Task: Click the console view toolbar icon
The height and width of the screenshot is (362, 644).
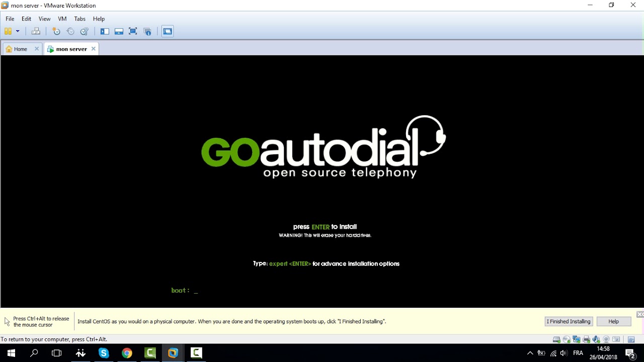Action: click(x=168, y=31)
